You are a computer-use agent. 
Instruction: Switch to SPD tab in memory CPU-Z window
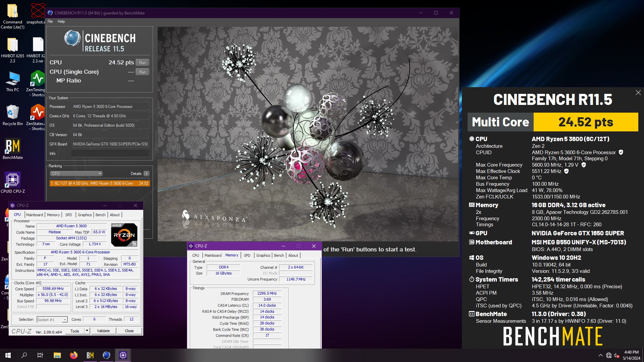point(247,255)
